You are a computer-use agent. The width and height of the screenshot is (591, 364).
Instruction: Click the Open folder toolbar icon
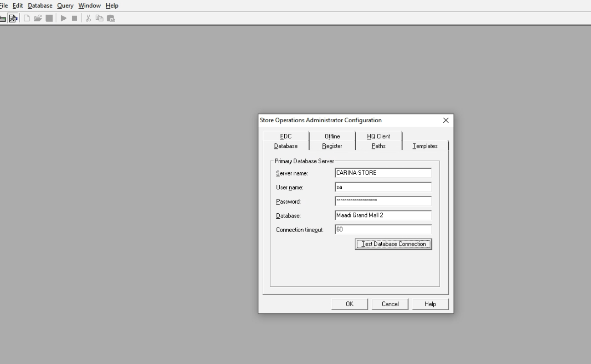point(37,18)
